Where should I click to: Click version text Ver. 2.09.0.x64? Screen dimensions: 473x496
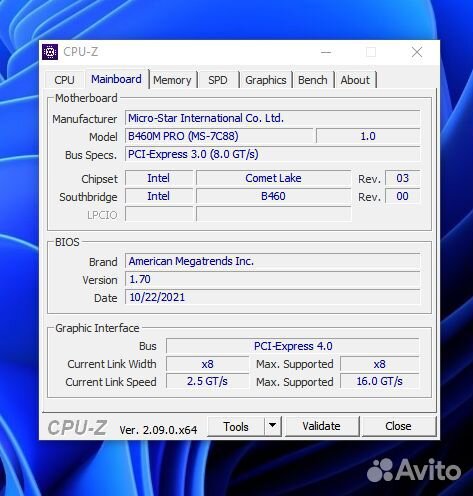(x=158, y=430)
